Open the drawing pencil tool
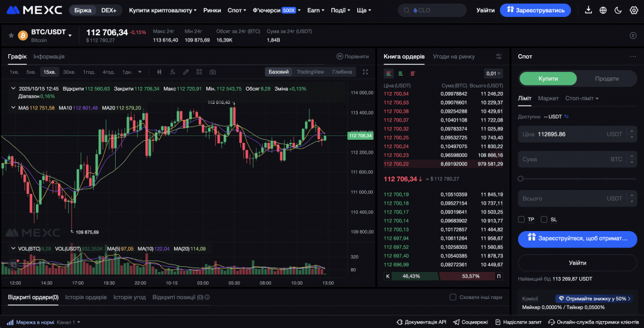This screenshot has width=644, height=328. [x=186, y=72]
